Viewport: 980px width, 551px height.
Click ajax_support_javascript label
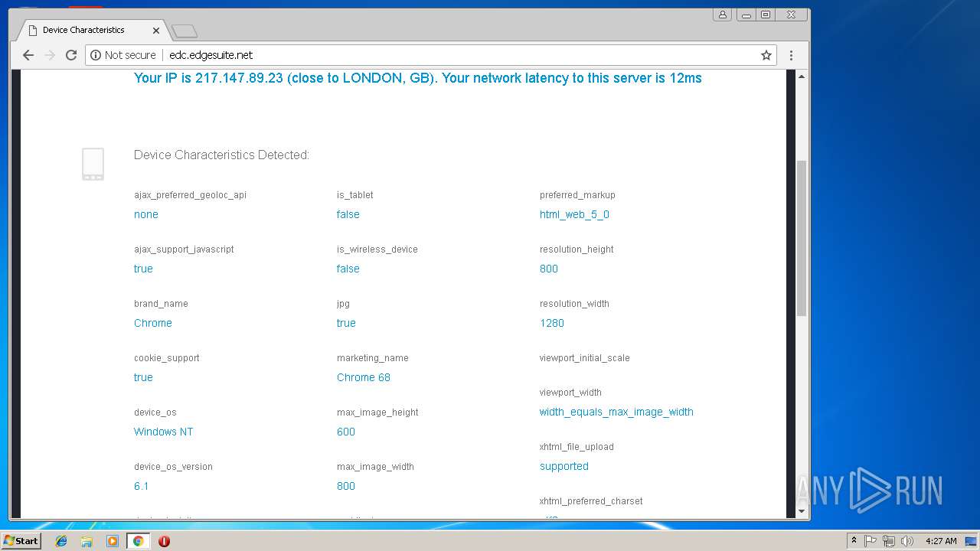184,249
